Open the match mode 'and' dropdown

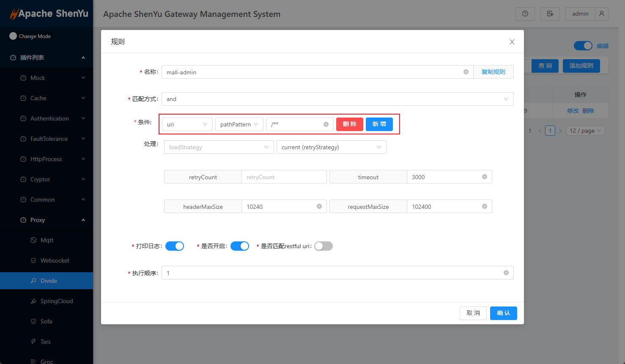point(337,99)
